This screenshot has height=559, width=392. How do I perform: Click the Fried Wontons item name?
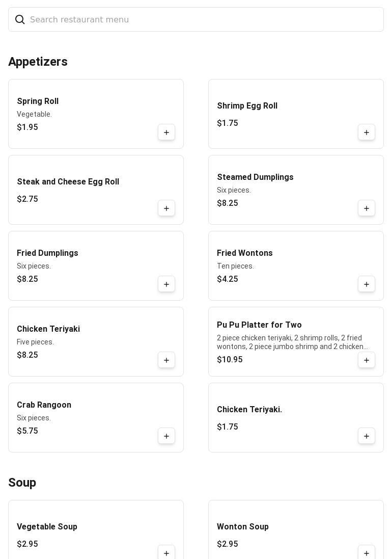pos(244,253)
